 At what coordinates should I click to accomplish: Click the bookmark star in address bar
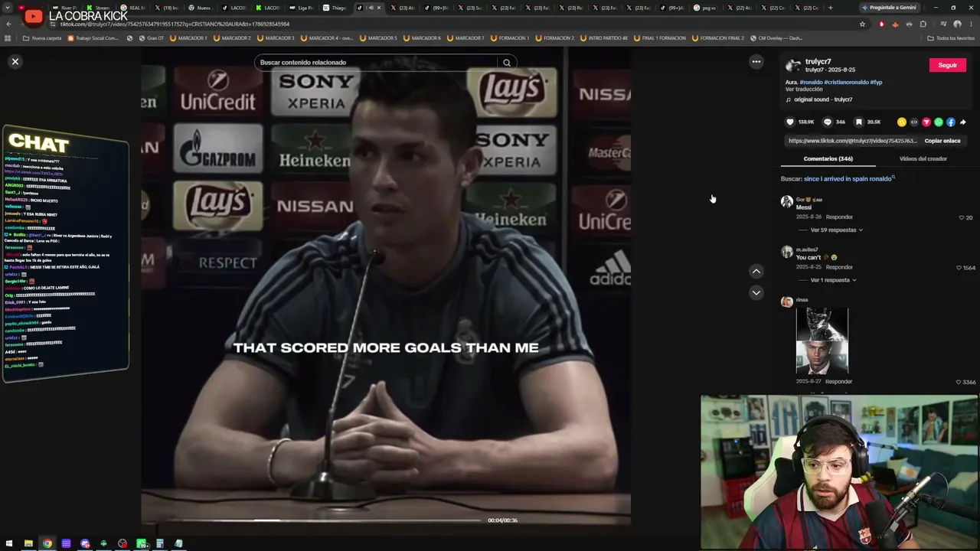click(862, 24)
